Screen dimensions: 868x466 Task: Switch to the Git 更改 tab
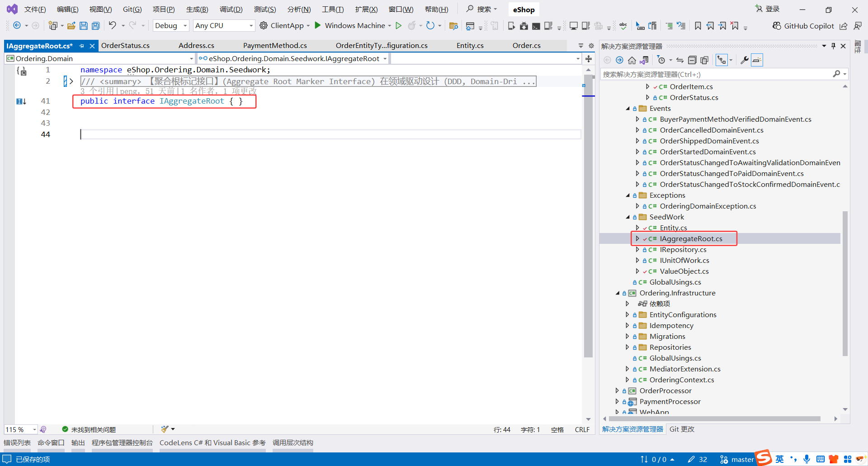click(682, 429)
